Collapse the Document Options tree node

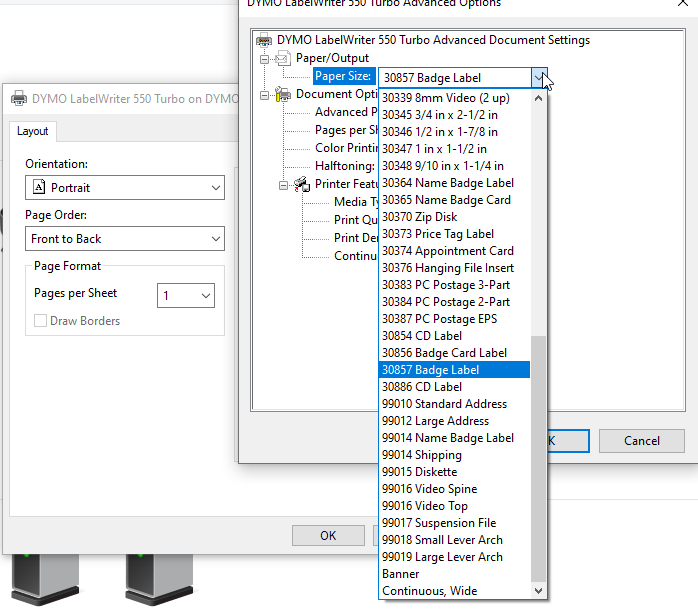(x=265, y=95)
